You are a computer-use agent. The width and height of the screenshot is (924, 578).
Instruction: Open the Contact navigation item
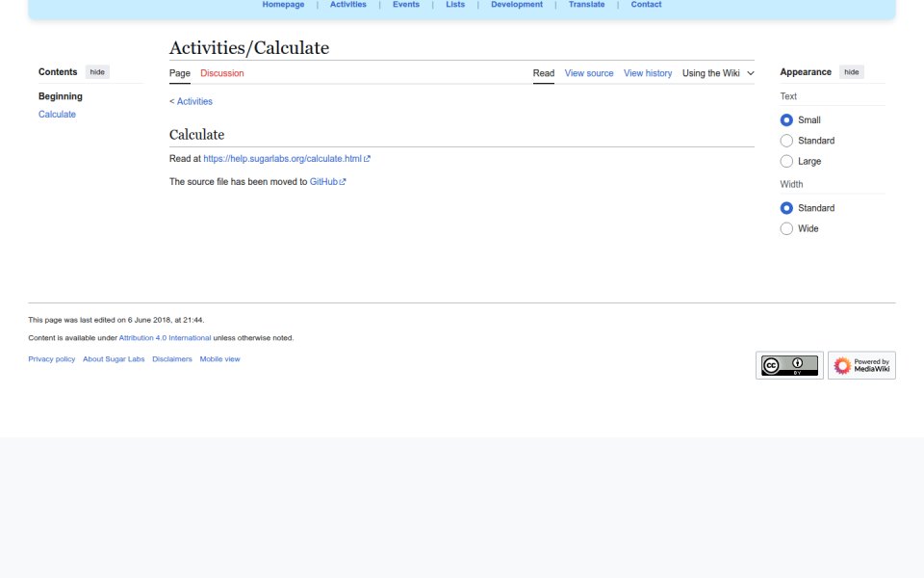click(x=646, y=4)
